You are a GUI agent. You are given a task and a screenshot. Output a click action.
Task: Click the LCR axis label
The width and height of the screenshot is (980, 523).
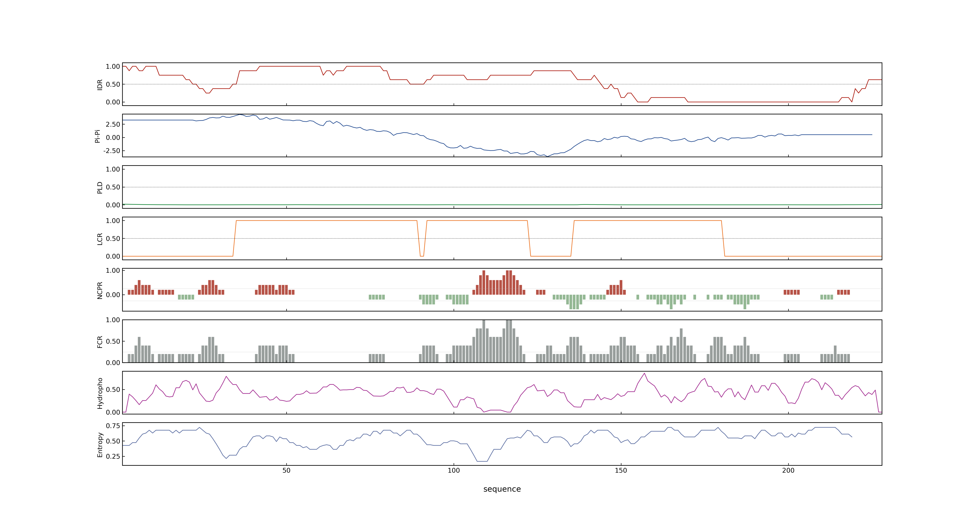coord(100,239)
